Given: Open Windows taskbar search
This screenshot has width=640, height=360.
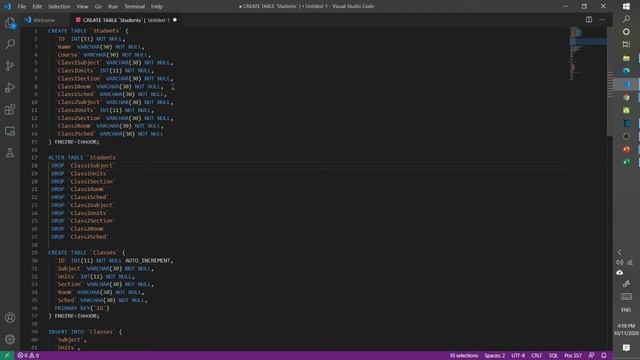Looking at the screenshot, I should tap(626, 19).
